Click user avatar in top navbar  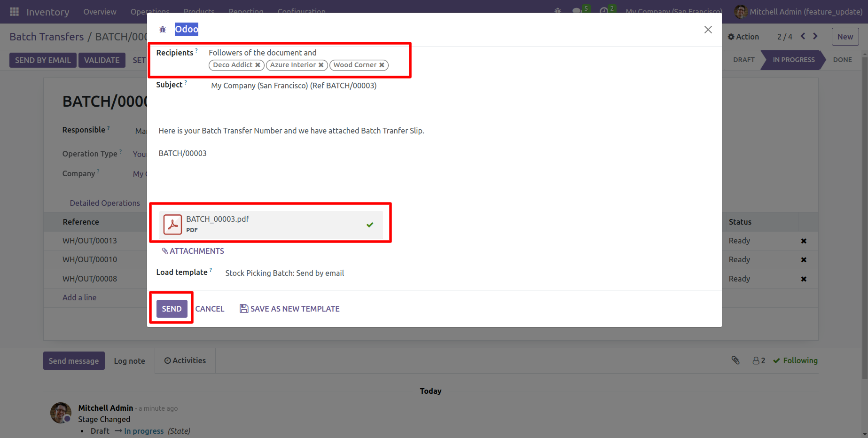pyautogui.click(x=741, y=12)
